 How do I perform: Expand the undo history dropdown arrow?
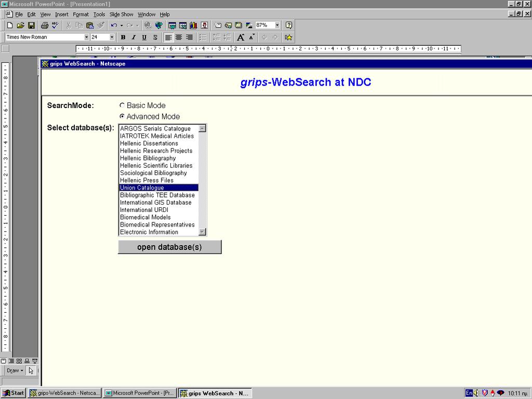(122, 25)
